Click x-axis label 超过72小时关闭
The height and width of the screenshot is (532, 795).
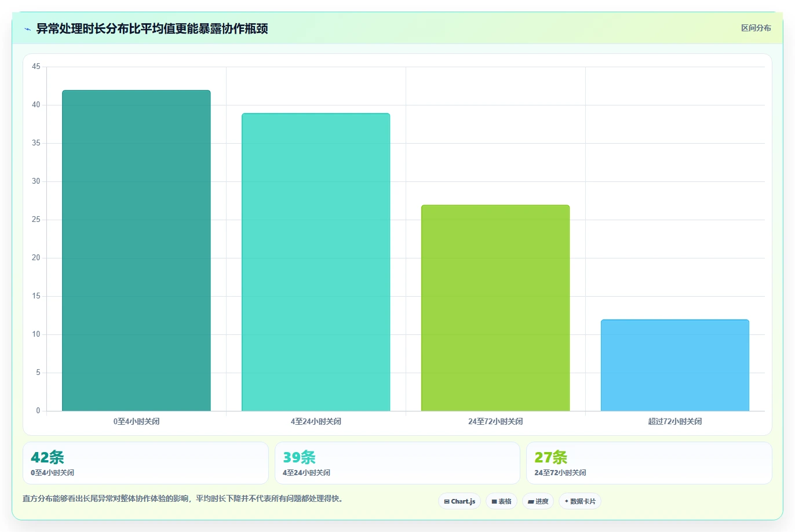coord(675,421)
